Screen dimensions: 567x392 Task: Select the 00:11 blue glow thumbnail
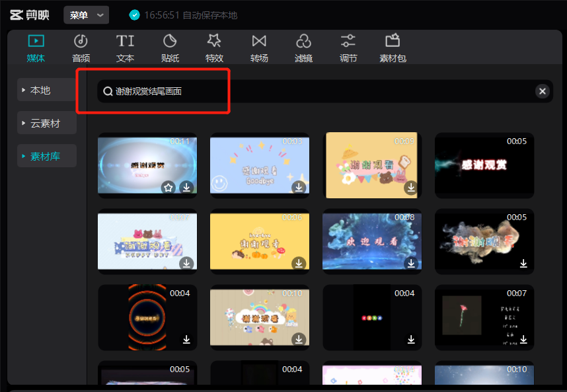[x=147, y=165]
